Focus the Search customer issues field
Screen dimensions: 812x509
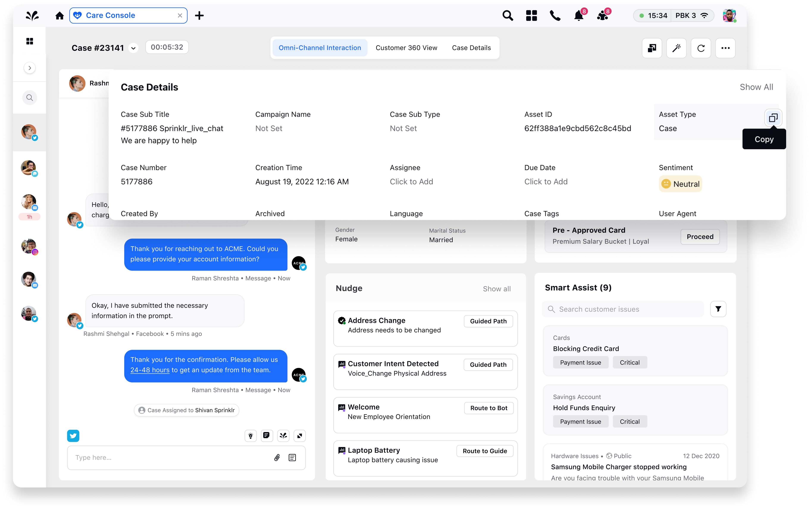tap(623, 309)
